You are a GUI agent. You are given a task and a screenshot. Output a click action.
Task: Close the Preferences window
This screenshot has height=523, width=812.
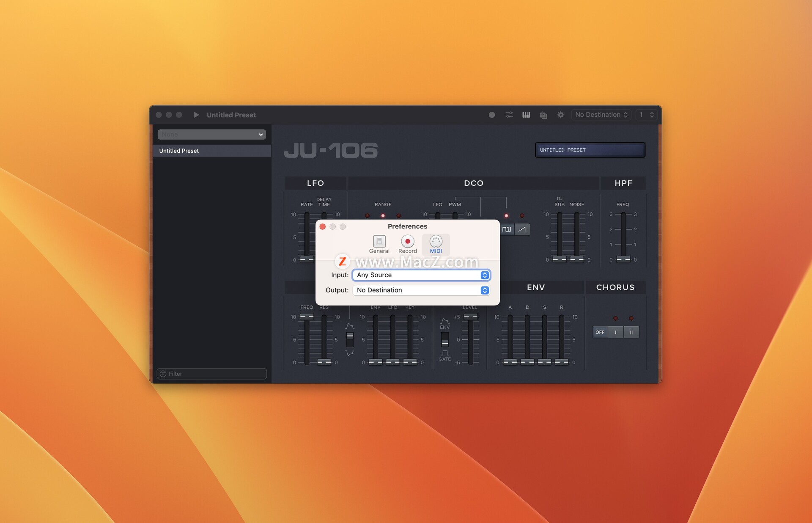323,227
